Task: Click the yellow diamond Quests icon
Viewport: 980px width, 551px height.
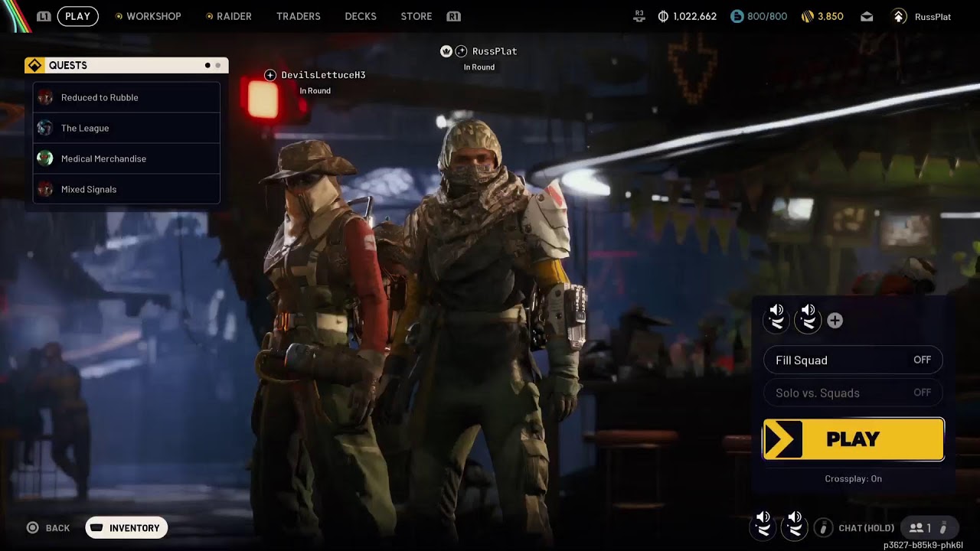Action: tap(34, 65)
